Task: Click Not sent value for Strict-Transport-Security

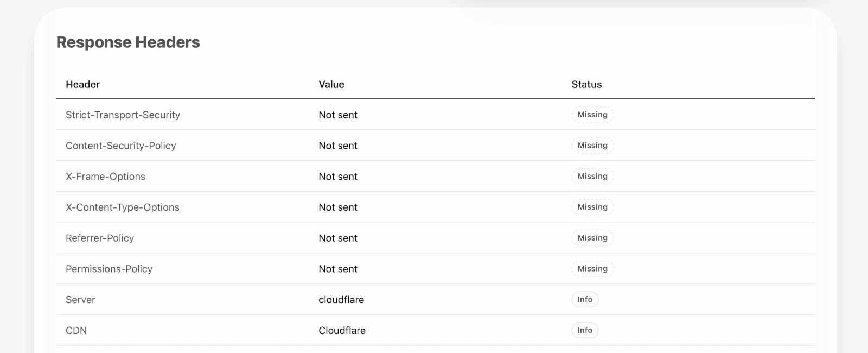Action: (x=338, y=115)
